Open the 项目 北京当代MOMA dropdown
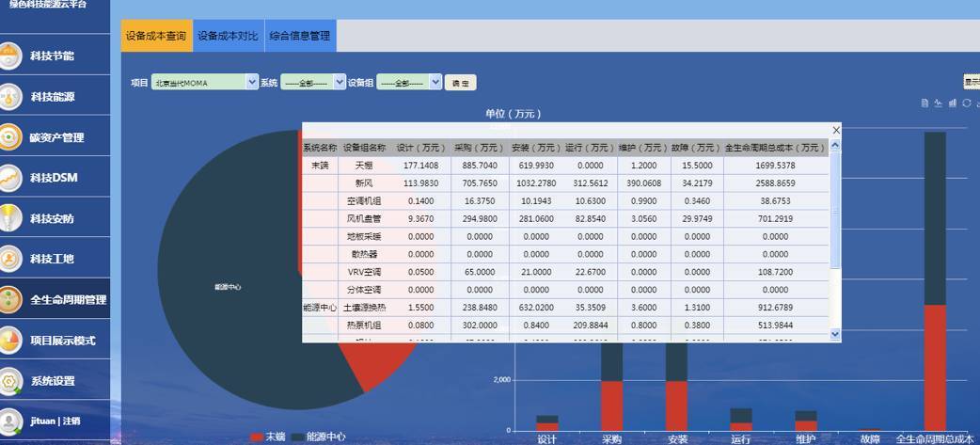980x445 pixels. tap(204, 82)
